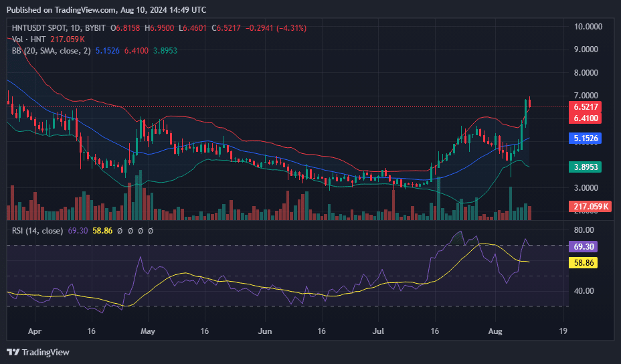This screenshot has height=364, width=621.
Task: Click the low value L6.4601
Action: tap(193, 28)
